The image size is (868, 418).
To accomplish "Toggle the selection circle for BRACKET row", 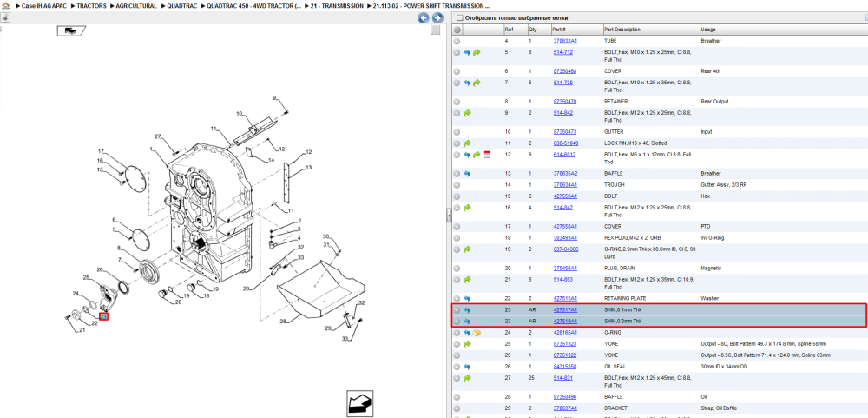I will [x=457, y=408].
